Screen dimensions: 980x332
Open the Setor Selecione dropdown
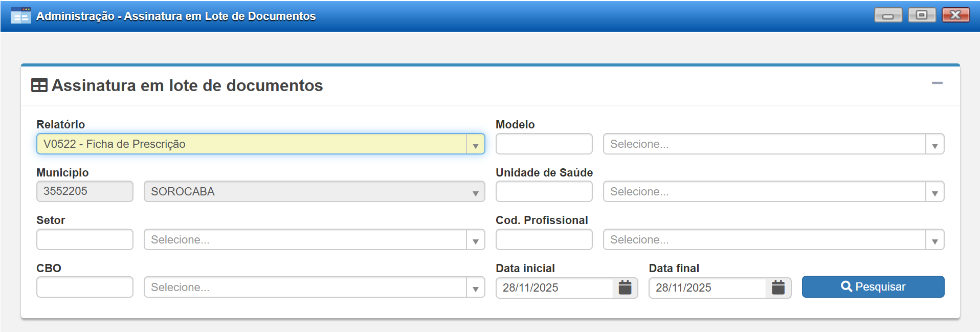pyautogui.click(x=475, y=240)
